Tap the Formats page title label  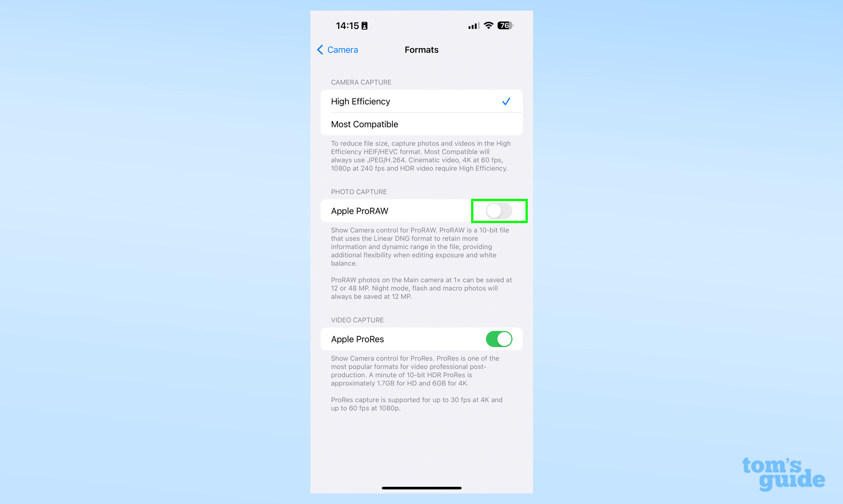click(421, 50)
